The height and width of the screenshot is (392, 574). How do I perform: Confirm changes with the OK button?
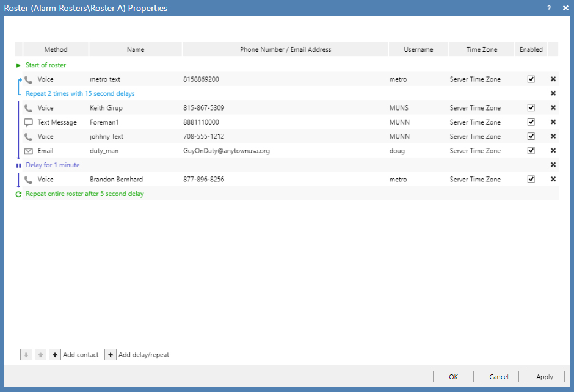[453, 377]
